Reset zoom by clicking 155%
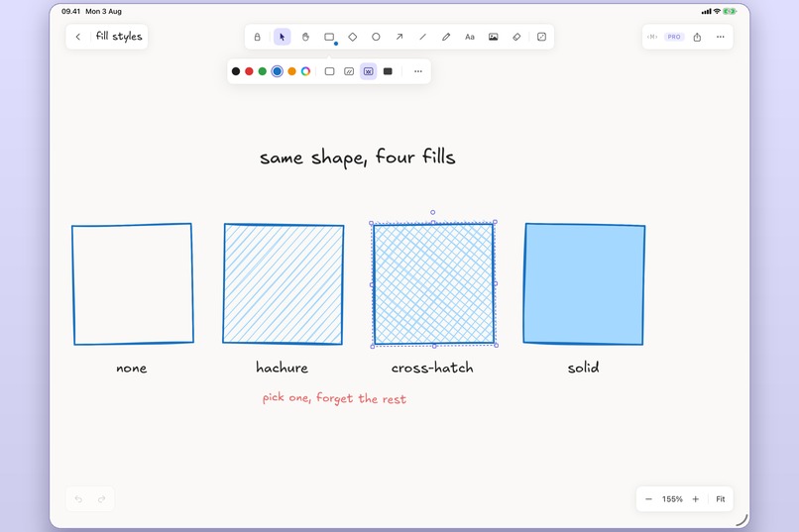Viewport: 799px width, 532px height. coord(672,499)
